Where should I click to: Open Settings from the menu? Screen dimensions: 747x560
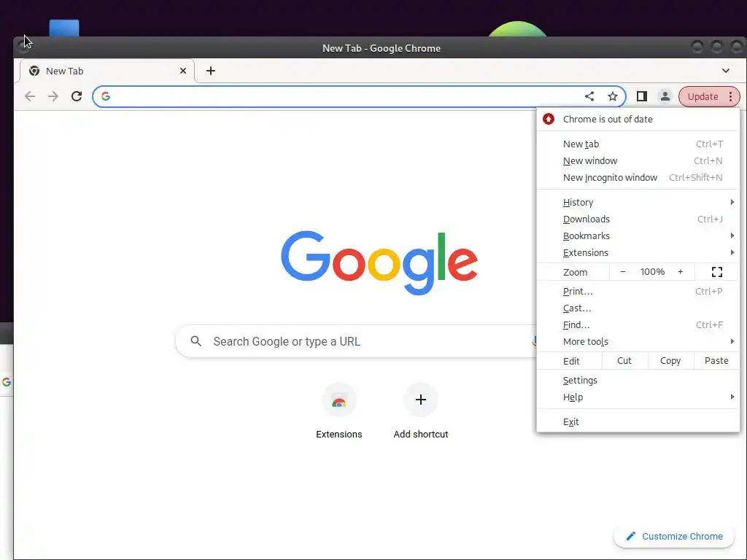click(x=638, y=381)
